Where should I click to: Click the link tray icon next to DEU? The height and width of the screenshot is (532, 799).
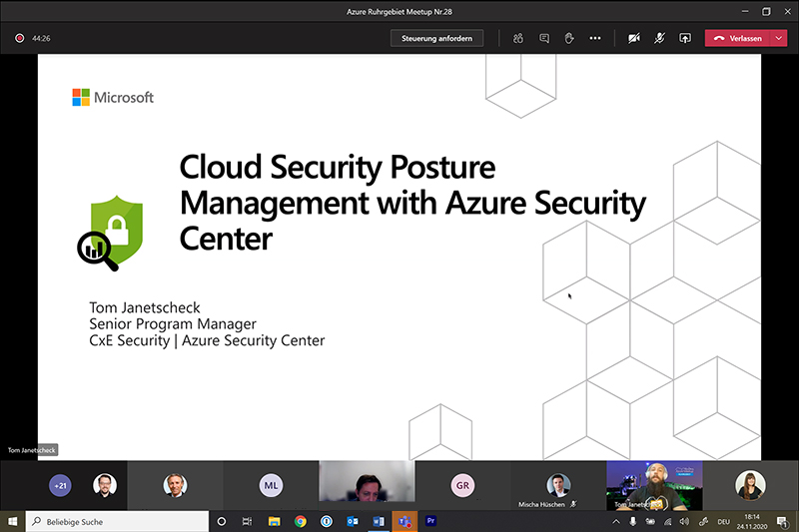point(704,521)
